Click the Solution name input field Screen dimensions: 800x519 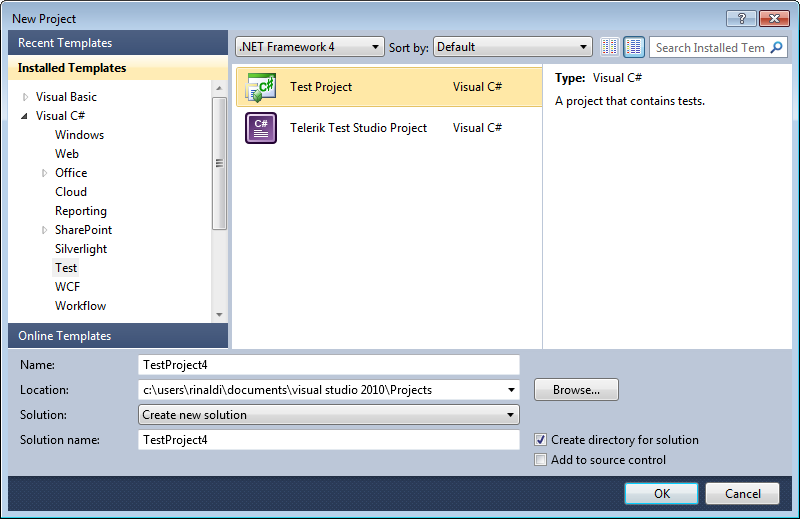coord(329,439)
